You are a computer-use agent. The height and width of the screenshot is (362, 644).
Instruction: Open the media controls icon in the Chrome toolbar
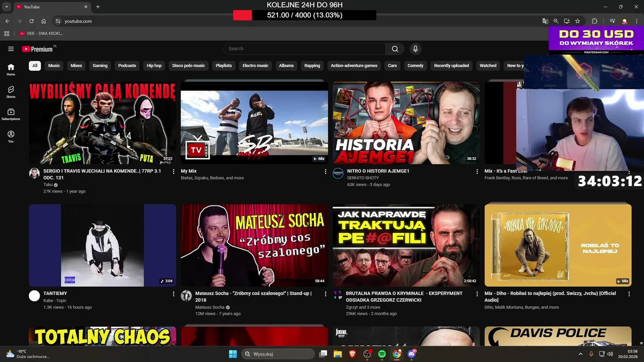pyautogui.click(x=612, y=21)
